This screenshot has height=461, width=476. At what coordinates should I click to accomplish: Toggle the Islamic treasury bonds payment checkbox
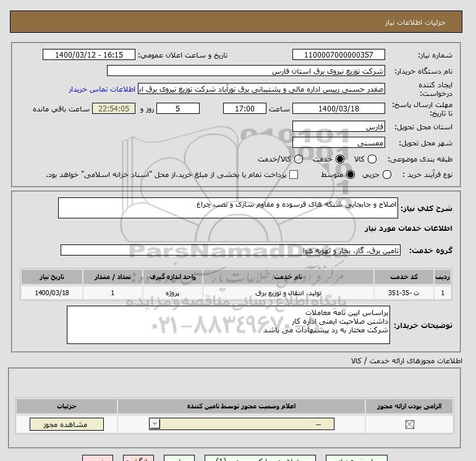point(294,174)
